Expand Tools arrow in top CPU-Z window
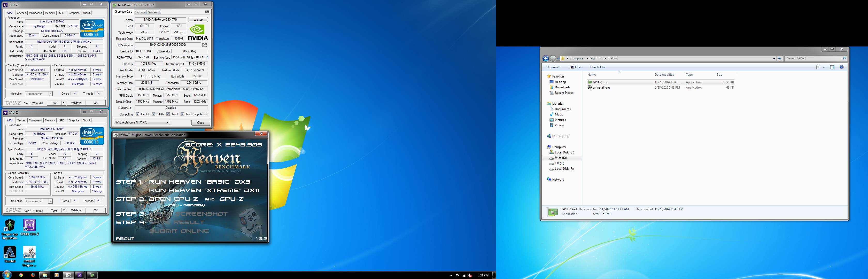 click(x=63, y=103)
